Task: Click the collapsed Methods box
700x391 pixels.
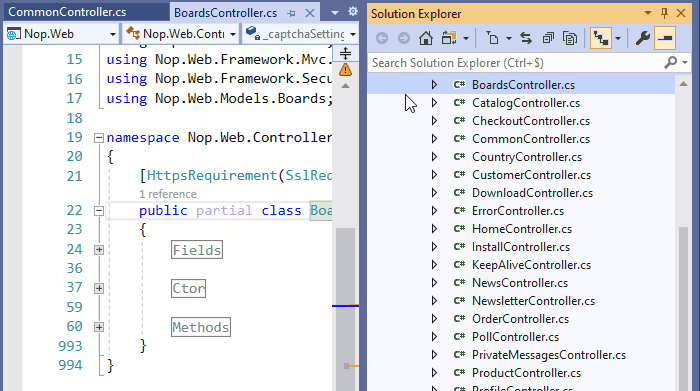Action: [201, 327]
